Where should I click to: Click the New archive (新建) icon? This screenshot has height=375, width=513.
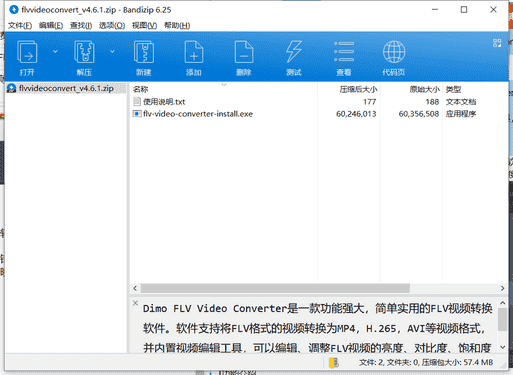tap(144, 52)
